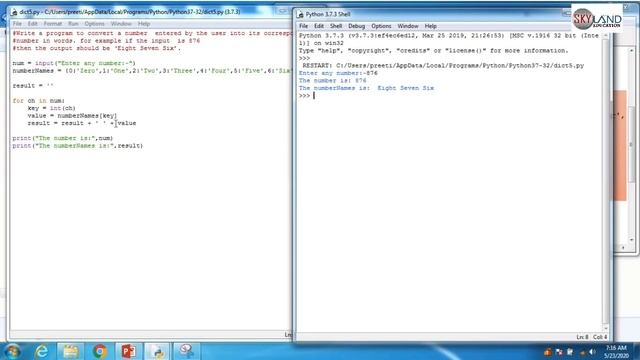Click 'Eight Seven Six' shell output line
Image resolution: width=640 pixels, height=360 pixels.
pos(366,88)
